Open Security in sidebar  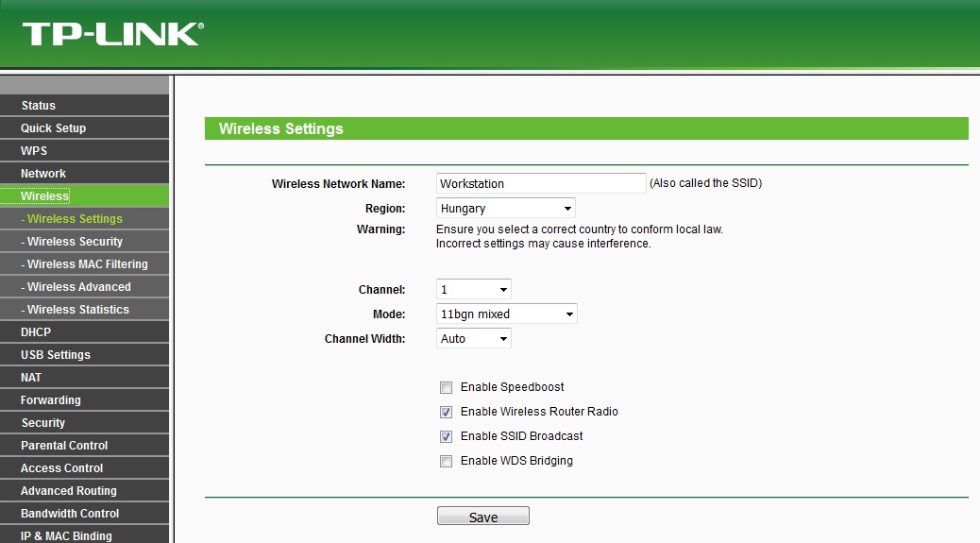click(84, 422)
